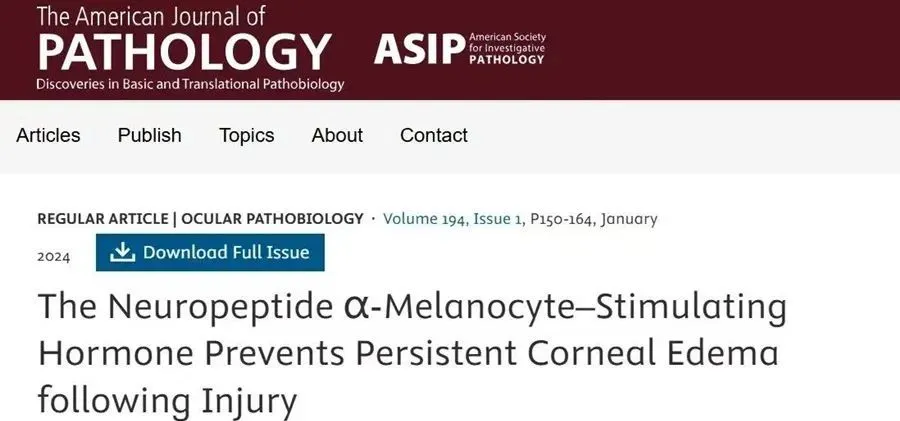Click the 'American Society for Investigative Pathology' text
The image size is (900, 421).
[507, 48]
